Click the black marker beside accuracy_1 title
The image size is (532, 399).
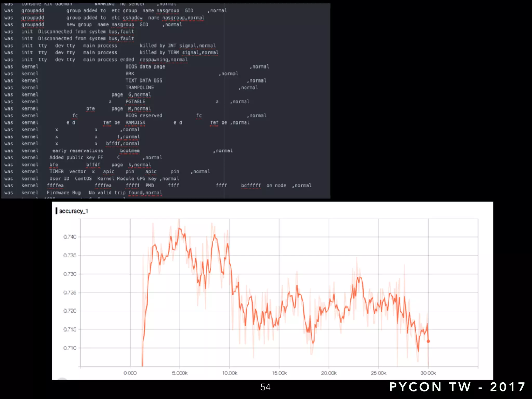[56, 211]
